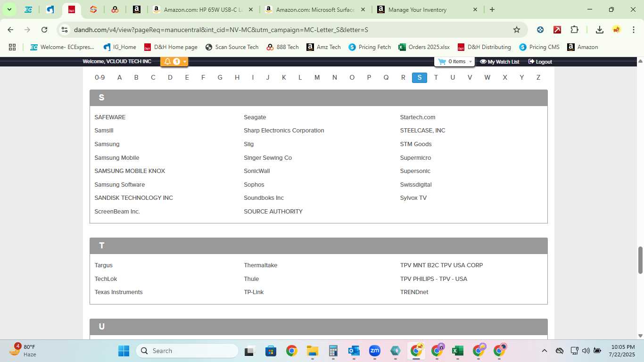The image size is (644, 362).
Task: Click the browser back arrow
Action: (10, 30)
